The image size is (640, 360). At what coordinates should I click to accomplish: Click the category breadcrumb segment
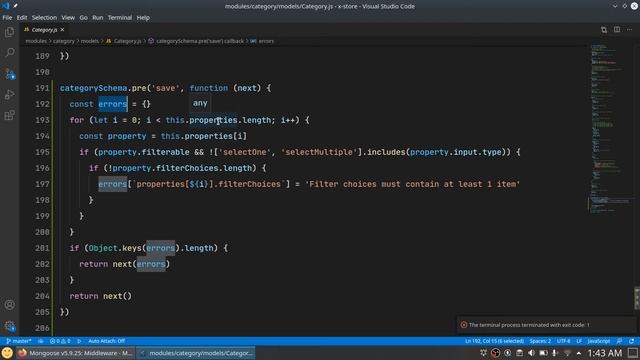(x=64, y=41)
